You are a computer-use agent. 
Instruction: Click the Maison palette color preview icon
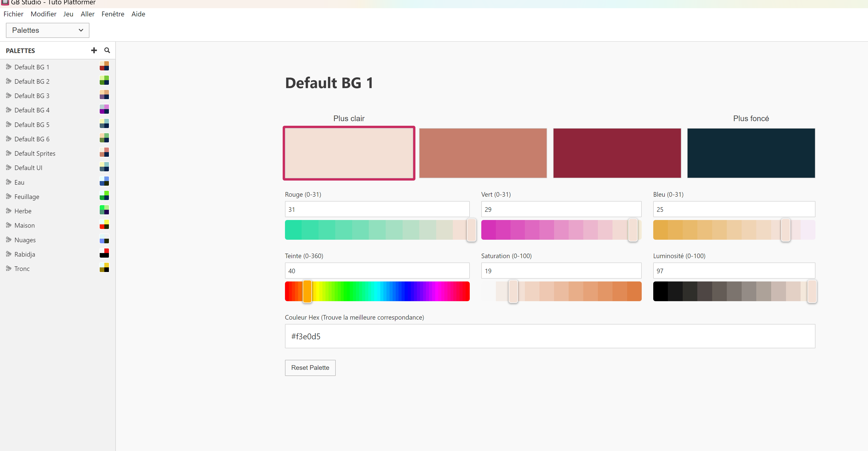click(x=104, y=225)
